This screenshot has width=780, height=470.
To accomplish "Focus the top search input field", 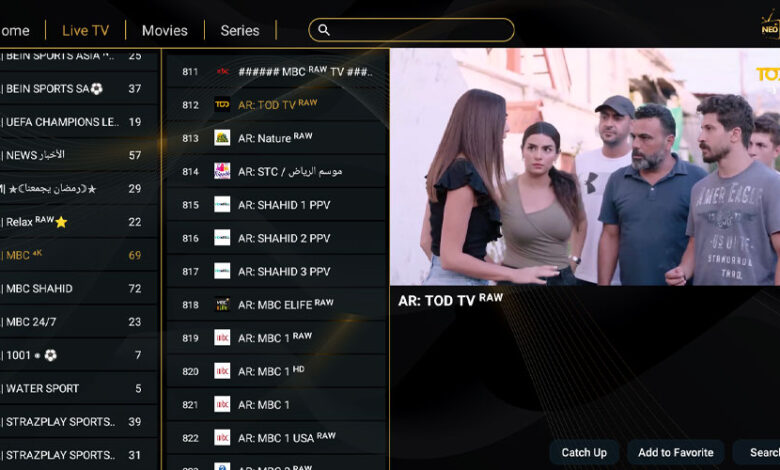I will (411, 30).
